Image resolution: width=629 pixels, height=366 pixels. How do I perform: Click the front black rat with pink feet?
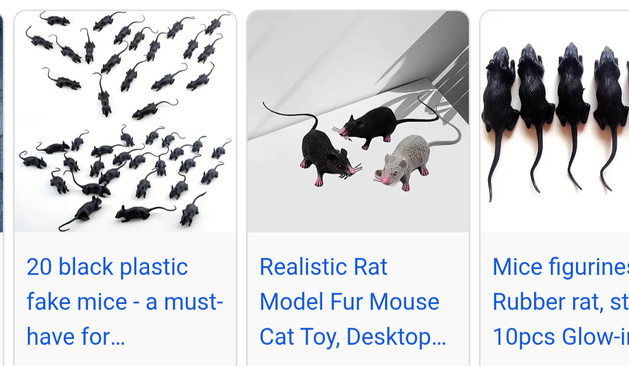click(324, 157)
